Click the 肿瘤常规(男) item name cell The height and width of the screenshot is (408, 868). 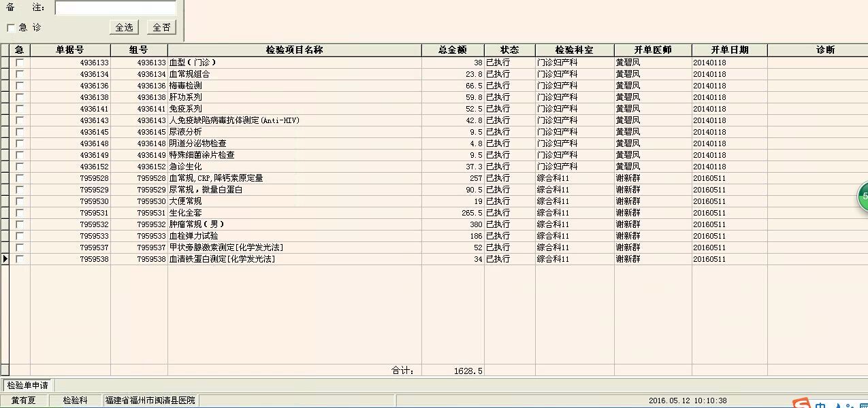point(294,224)
